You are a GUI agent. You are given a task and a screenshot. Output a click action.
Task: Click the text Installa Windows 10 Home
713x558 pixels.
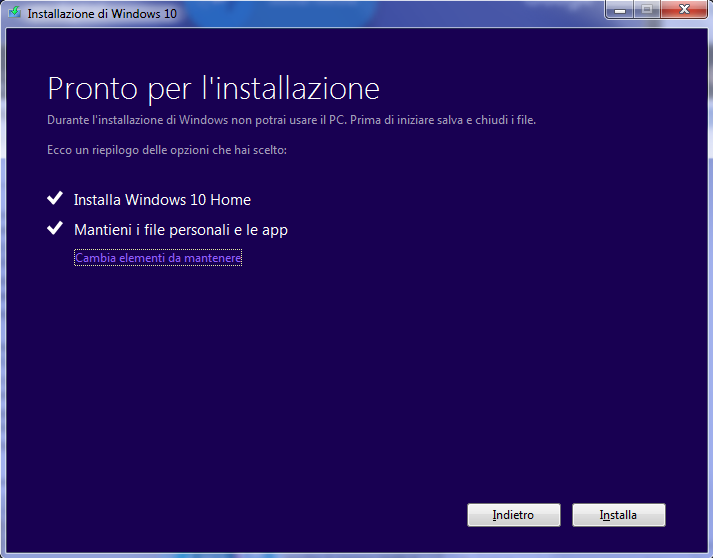tap(162, 200)
